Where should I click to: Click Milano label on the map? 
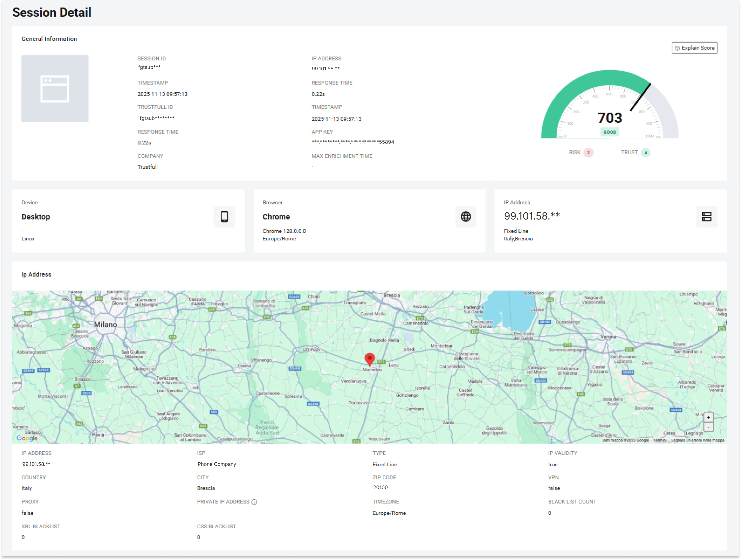point(105,325)
